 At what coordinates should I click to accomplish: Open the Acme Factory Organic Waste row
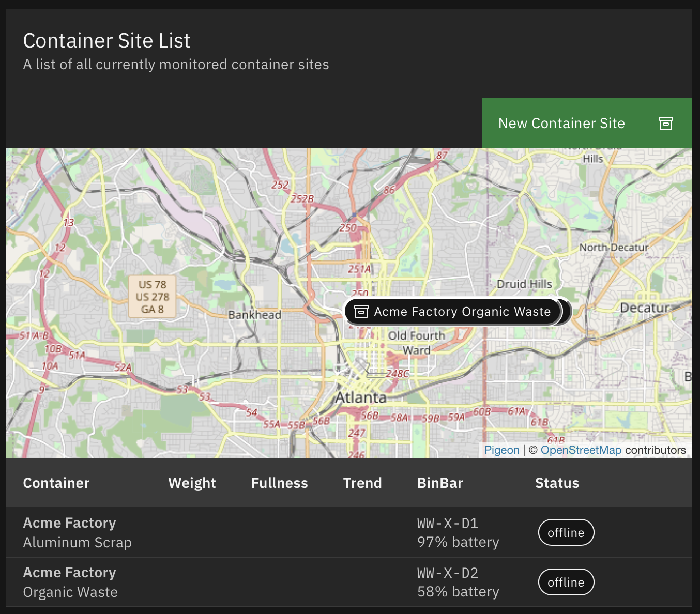pyautogui.click(x=349, y=582)
